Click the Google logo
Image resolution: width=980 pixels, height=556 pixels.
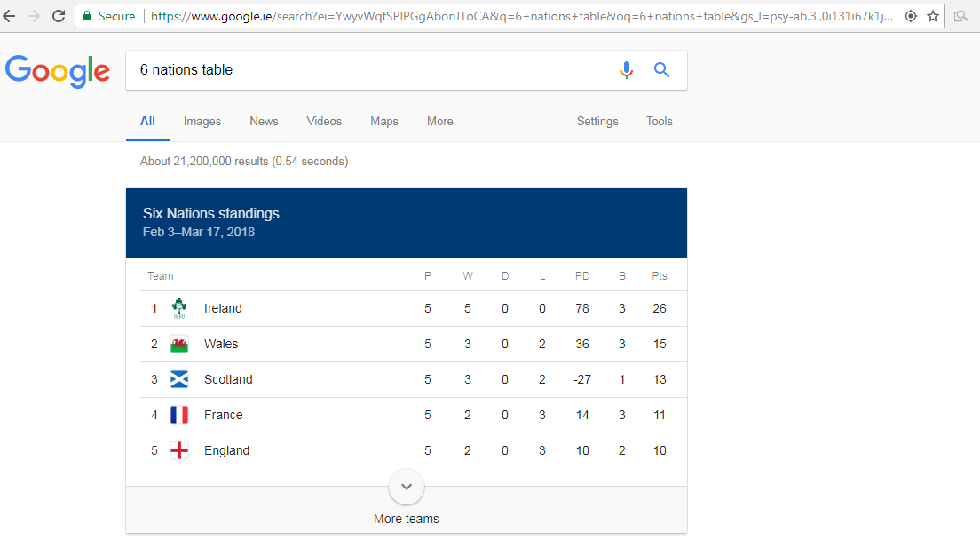pos(58,71)
